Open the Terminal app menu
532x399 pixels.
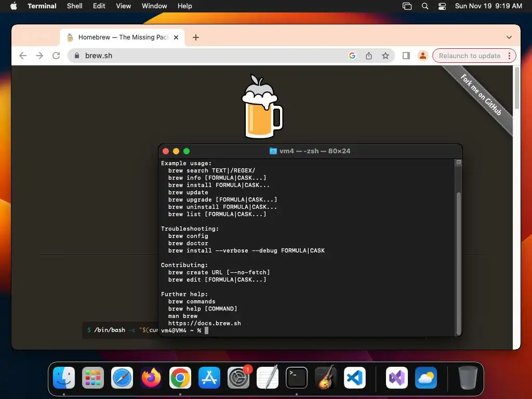(42, 6)
